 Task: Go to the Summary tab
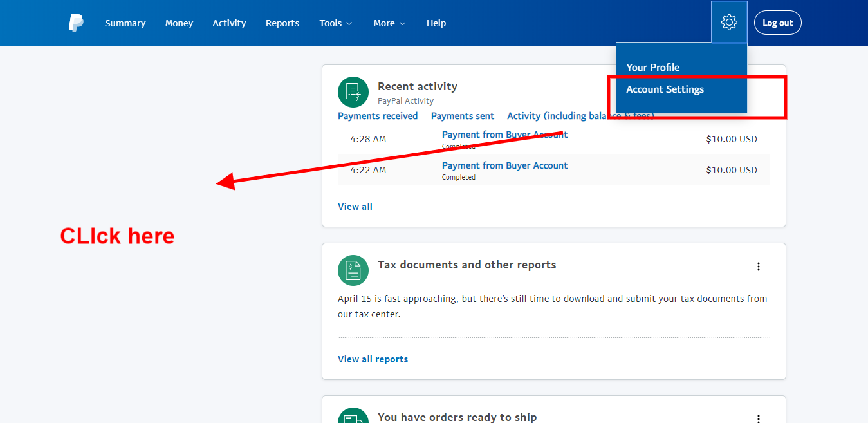[x=125, y=23]
